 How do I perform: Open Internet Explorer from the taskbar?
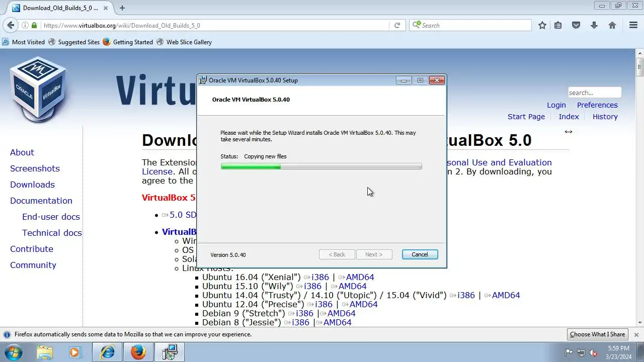pyautogui.click(x=108, y=352)
